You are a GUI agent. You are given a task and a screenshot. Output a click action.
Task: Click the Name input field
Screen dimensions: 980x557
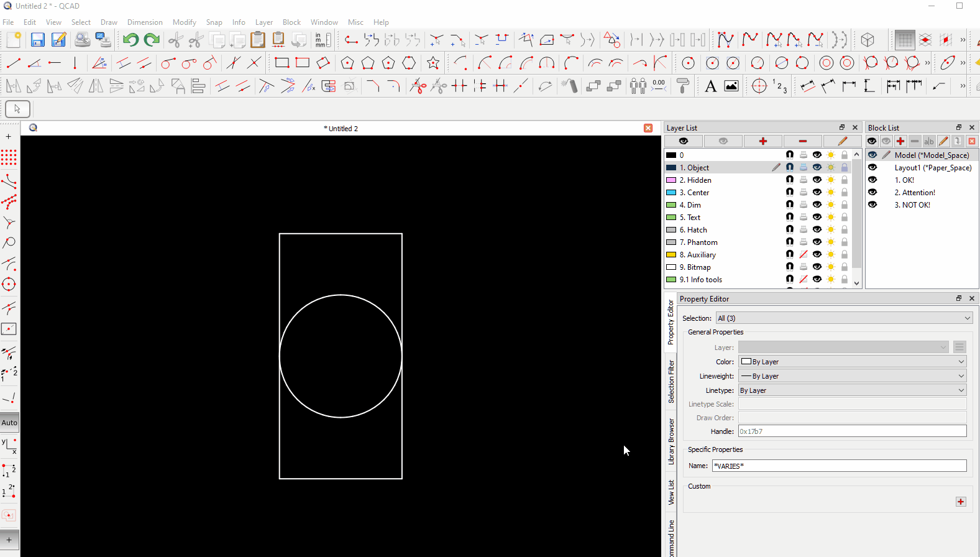pos(839,466)
